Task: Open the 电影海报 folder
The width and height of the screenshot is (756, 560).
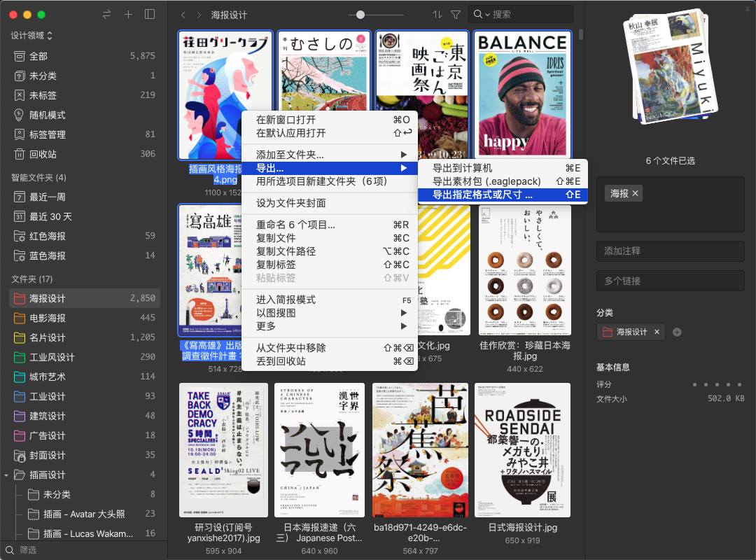Action: [x=85, y=318]
